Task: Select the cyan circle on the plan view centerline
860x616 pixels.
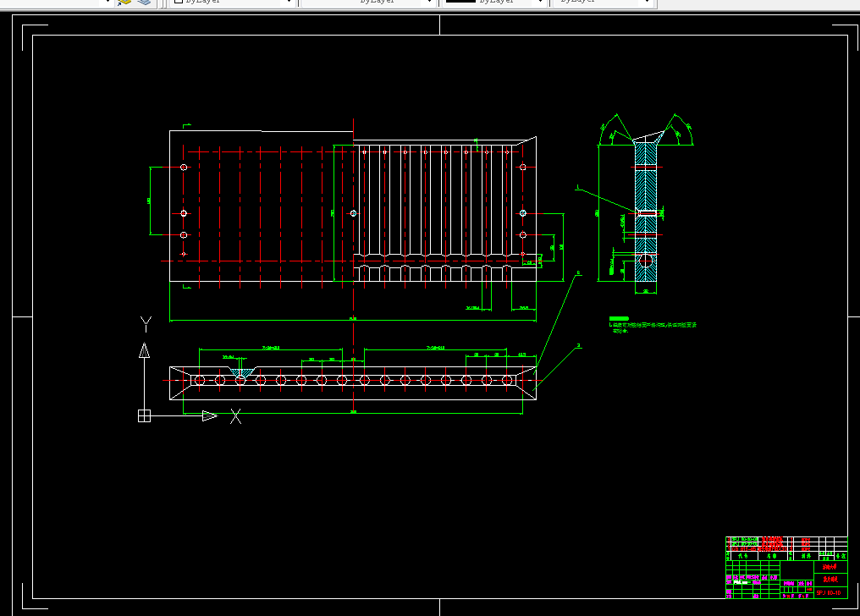Action: 353,213
